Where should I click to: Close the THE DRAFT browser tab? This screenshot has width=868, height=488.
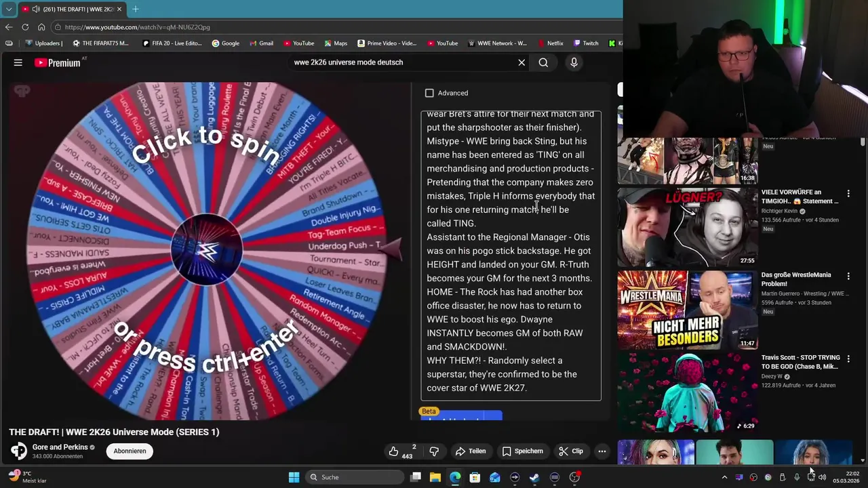(x=119, y=9)
